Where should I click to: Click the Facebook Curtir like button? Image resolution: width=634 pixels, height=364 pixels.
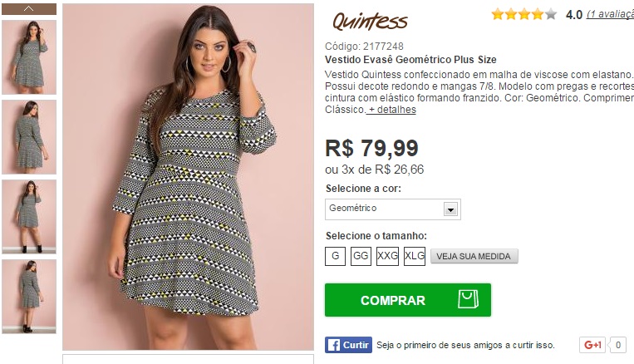click(348, 345)
